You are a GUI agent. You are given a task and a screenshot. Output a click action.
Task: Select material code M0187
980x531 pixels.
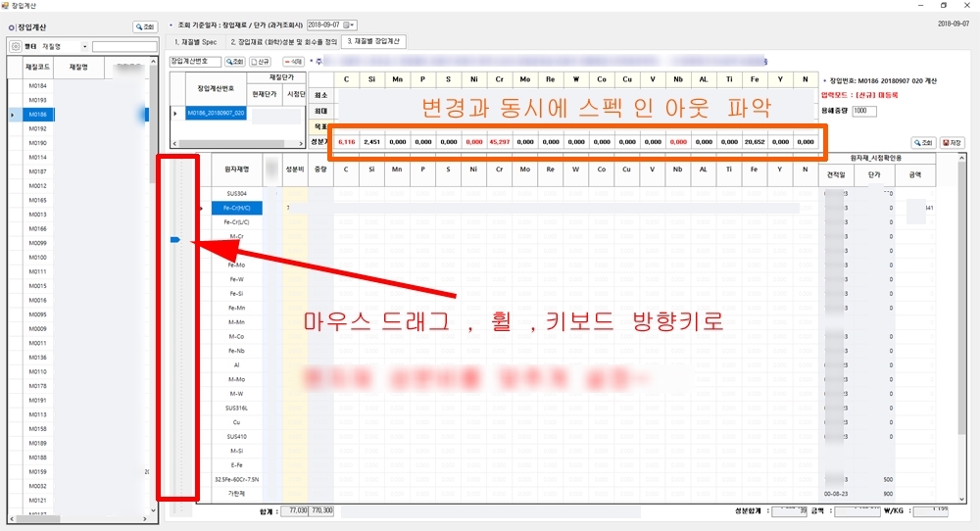pos(37,171)
